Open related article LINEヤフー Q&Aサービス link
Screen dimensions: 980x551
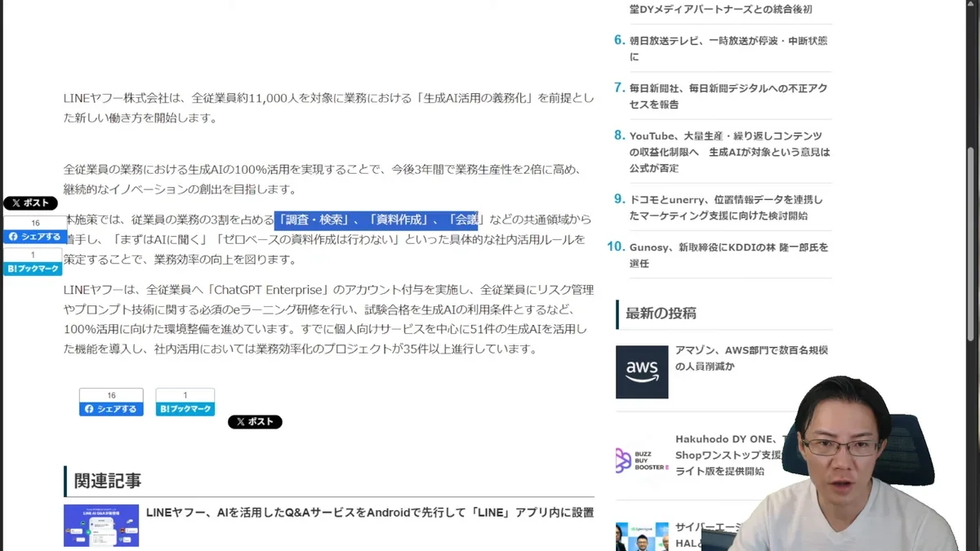369,513
